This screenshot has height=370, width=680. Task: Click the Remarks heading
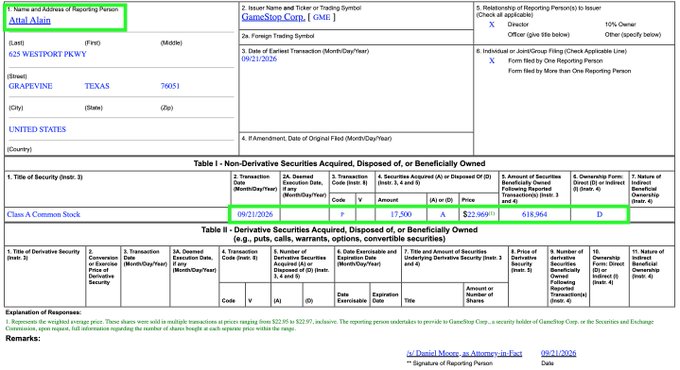23,338
